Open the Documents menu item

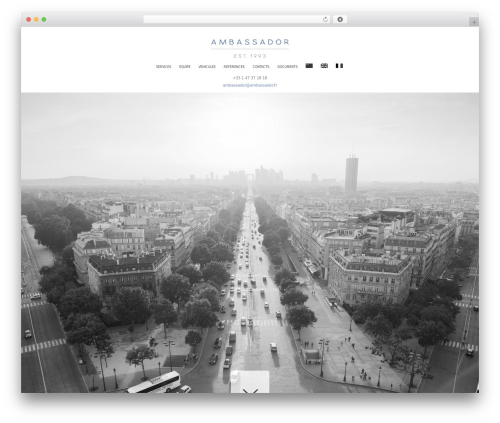pos(287,67)
